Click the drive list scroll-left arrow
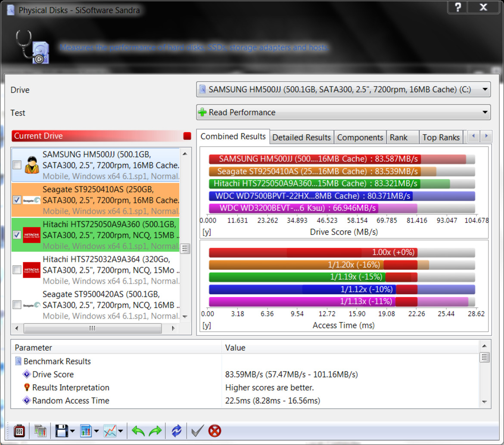This screenshot has width=504, height=445. pos(17,328)
